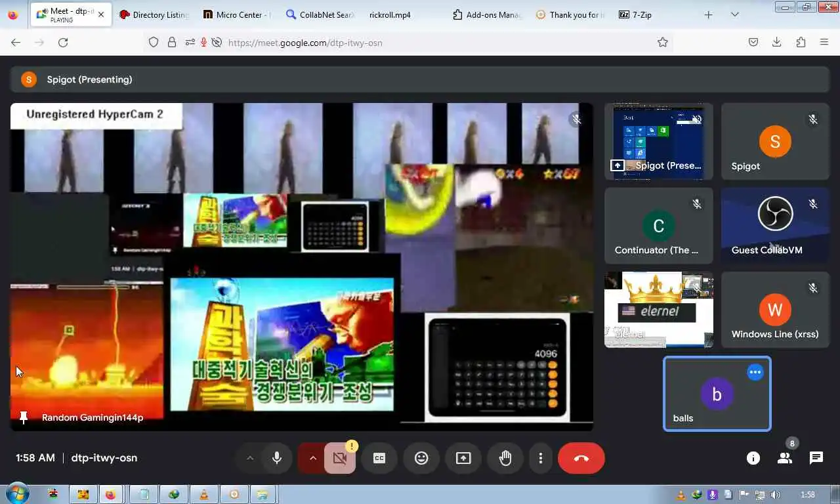The height and width of the screenshot is (504, 840).
Task: Raise hand in the meeting
Action: coord(505,458)
